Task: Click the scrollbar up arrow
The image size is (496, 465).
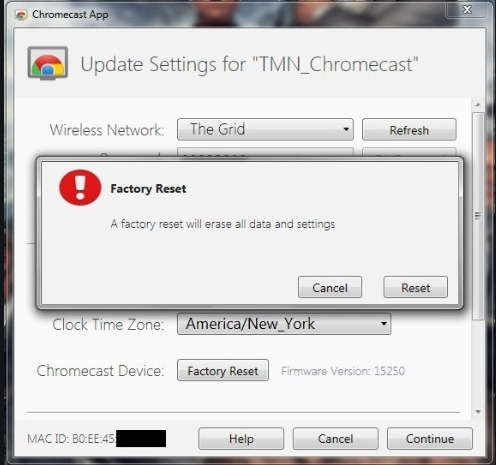Action: (x=478, y=105)
